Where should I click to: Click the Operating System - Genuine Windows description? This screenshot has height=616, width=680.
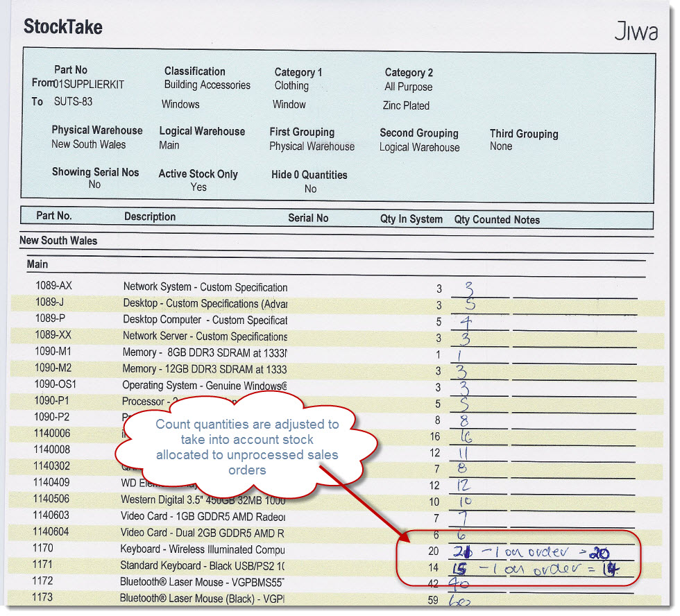[204, 386]
